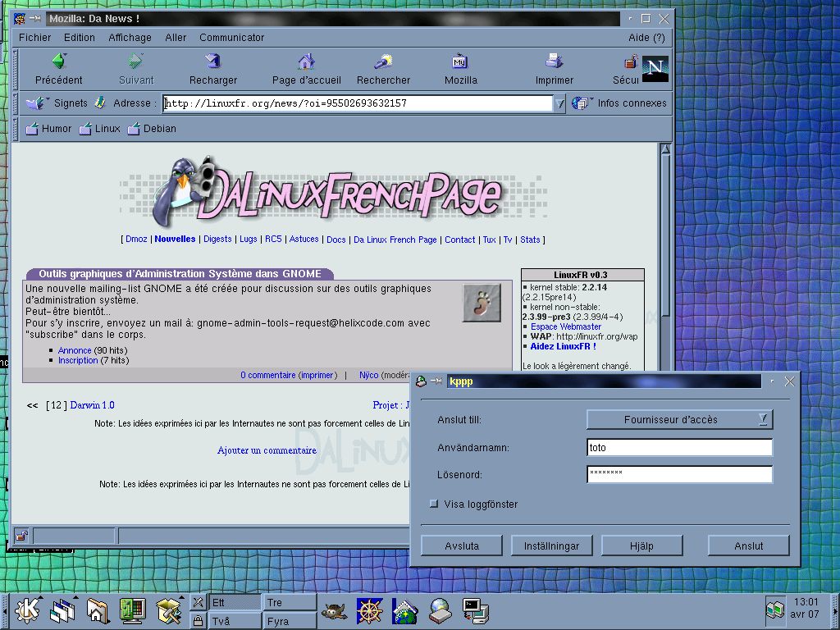Launch the KDE Control Center monitor icon
The width and height of the screenshot is (840, 630).
tap(132, 610)
